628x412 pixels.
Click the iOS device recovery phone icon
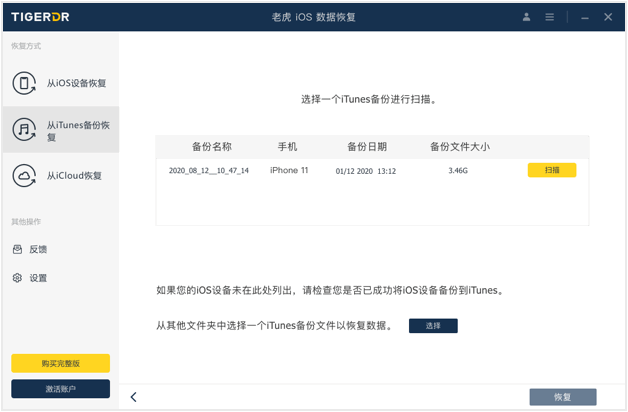[x=25, y=83]
